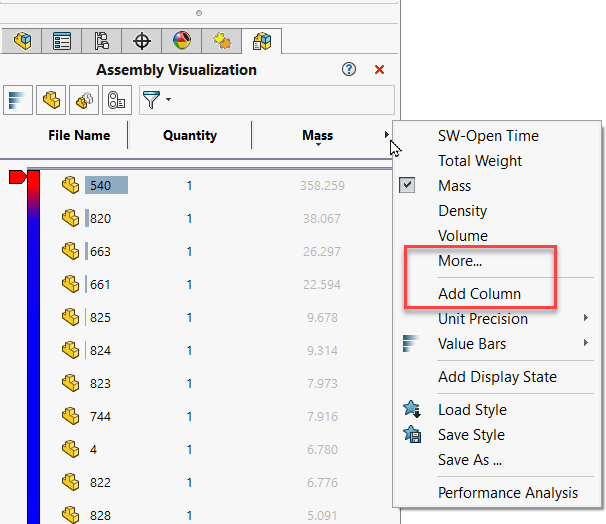Click mass value 22.594
This screenshot has width=606, height=524.
click(322, 285)
